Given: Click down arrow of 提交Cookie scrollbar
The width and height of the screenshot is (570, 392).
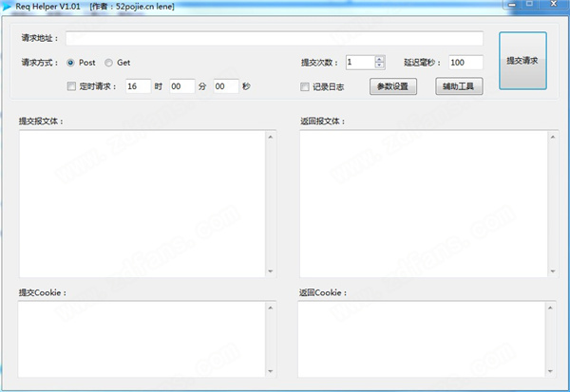Looking at the screenshot, I should coord(271,371).
